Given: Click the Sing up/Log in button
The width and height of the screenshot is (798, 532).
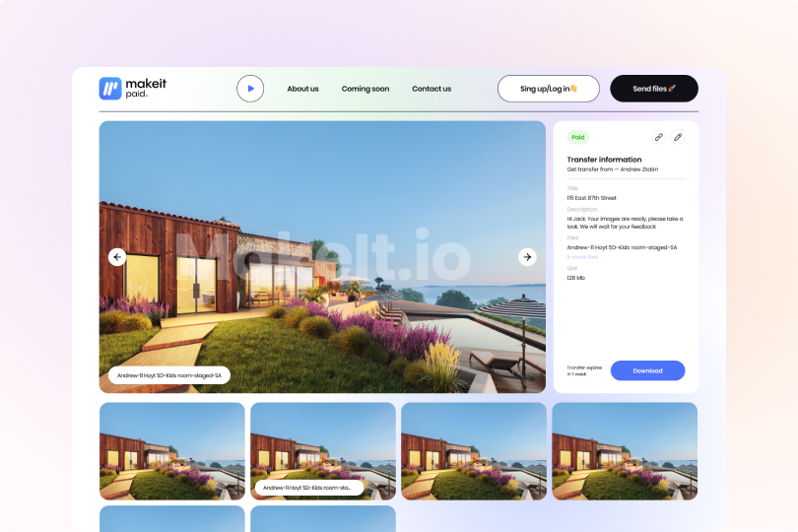Looking at the screenshot, I should click(549, 89).
